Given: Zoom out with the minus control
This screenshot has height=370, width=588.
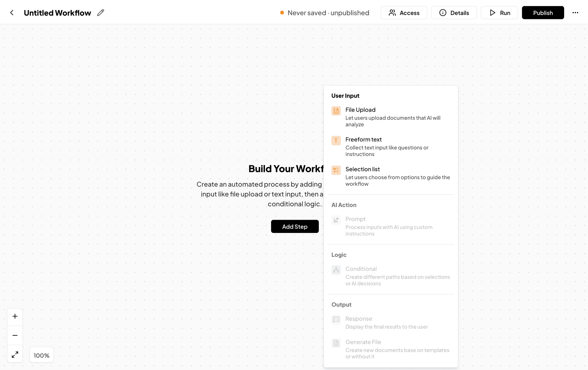Looking at the screenshot, I should pyautogui.click(x=15, y=335).
